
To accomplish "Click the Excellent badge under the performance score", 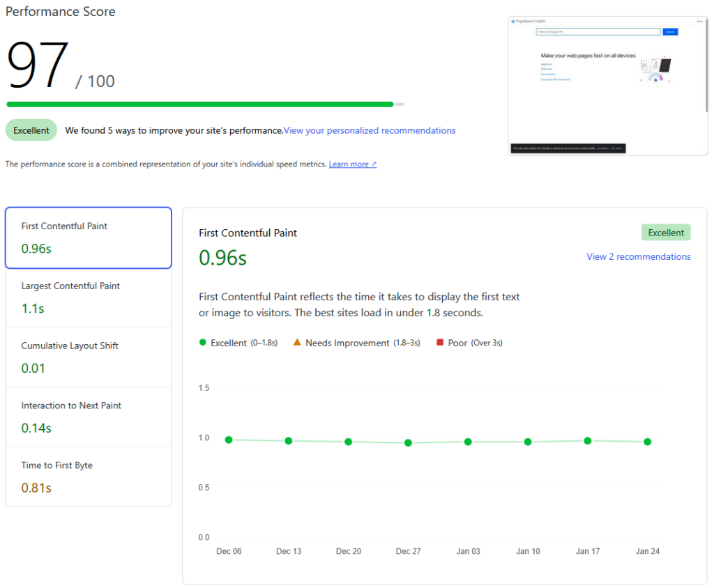I will 31,130.
